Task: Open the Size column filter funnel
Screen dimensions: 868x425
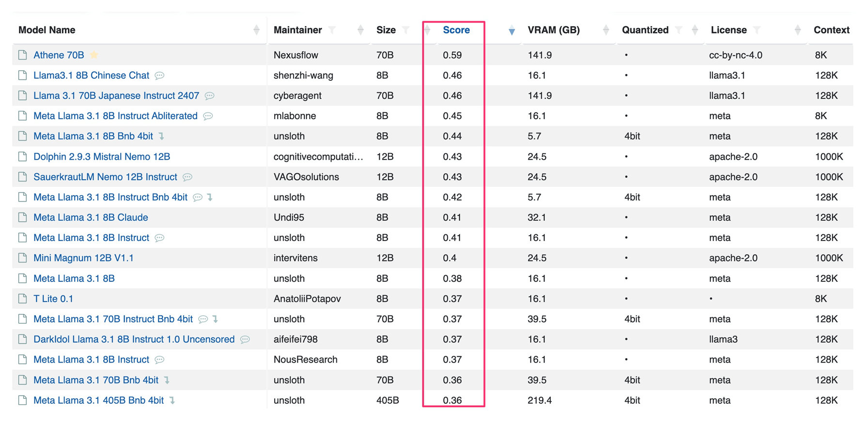Action: pos(406,30)
